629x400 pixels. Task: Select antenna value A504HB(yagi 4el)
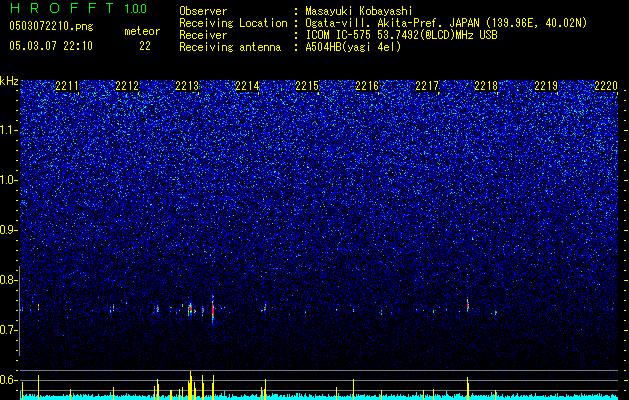(353, 47)
